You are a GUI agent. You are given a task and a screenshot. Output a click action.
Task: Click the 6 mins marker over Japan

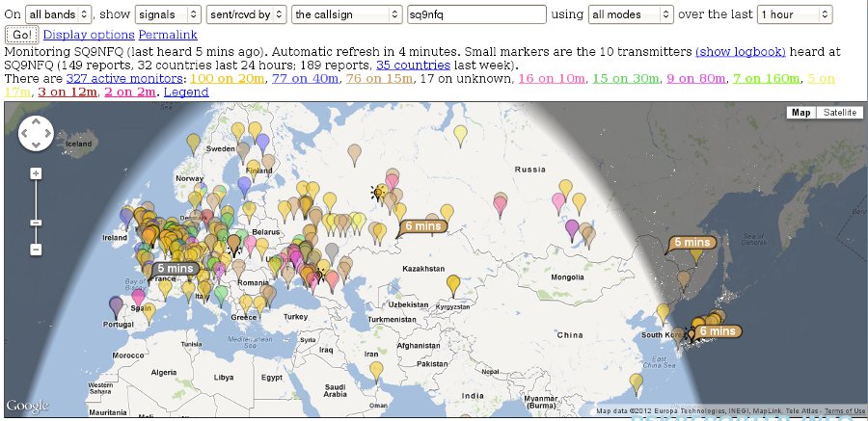click(716, 330)
